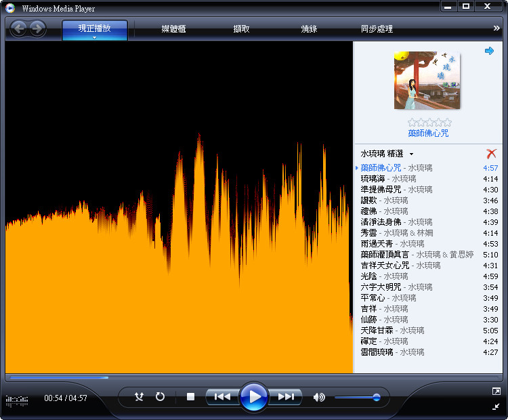Screen dimensions: 508x420
Task: Select the track 雲間琉璃
Action: click(428, 352)
